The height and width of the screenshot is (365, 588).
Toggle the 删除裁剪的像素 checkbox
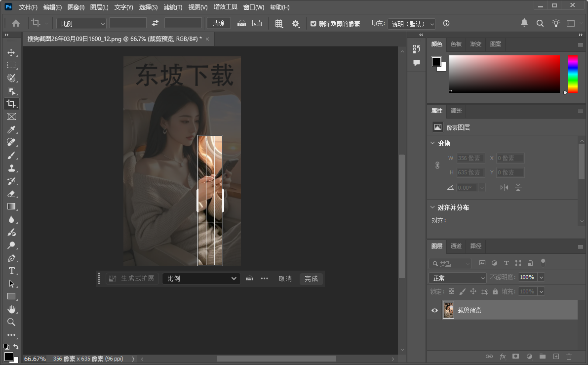click(313, 23)
